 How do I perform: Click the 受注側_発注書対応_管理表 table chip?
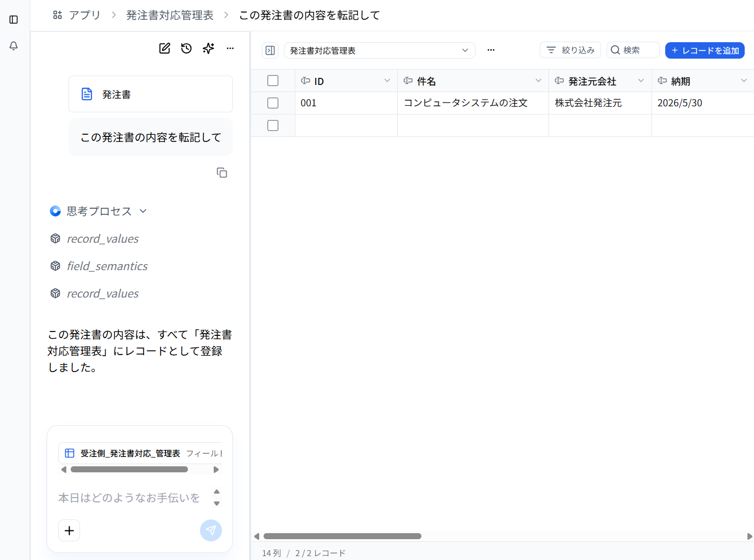pos(140,453)
